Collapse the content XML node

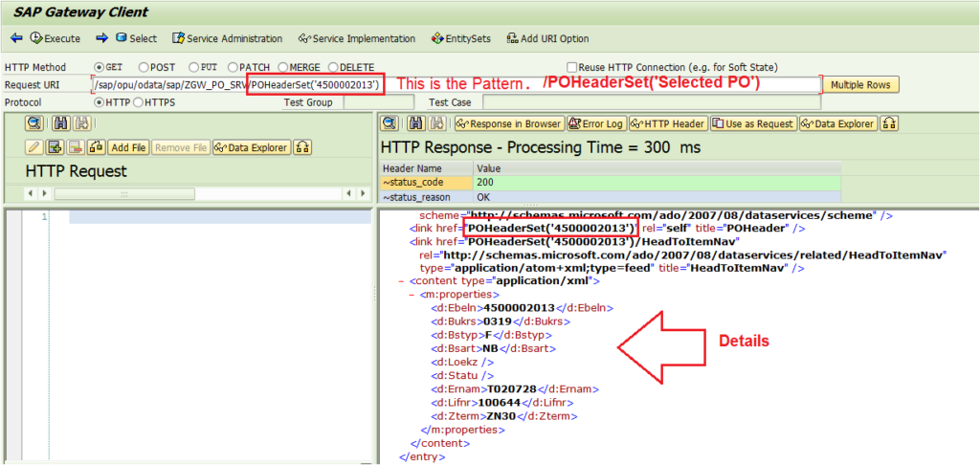coord(402,281)
